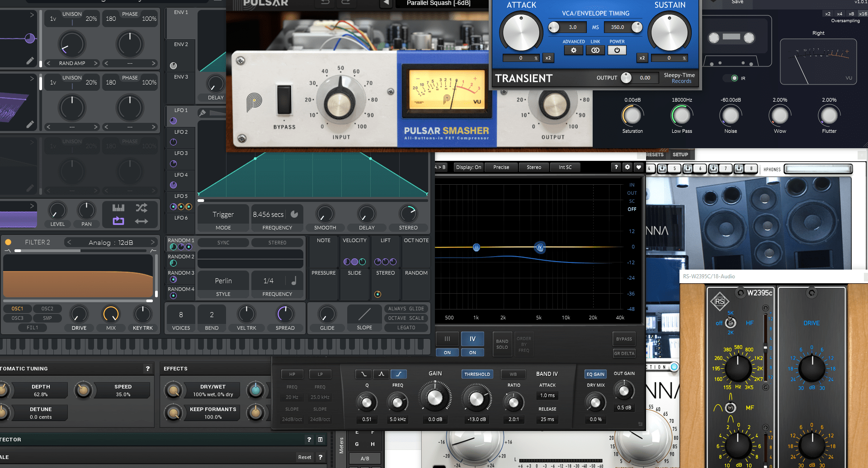
Task: Open the Transient plugin Advanced settings gear
Action: [x=573, y=50]
